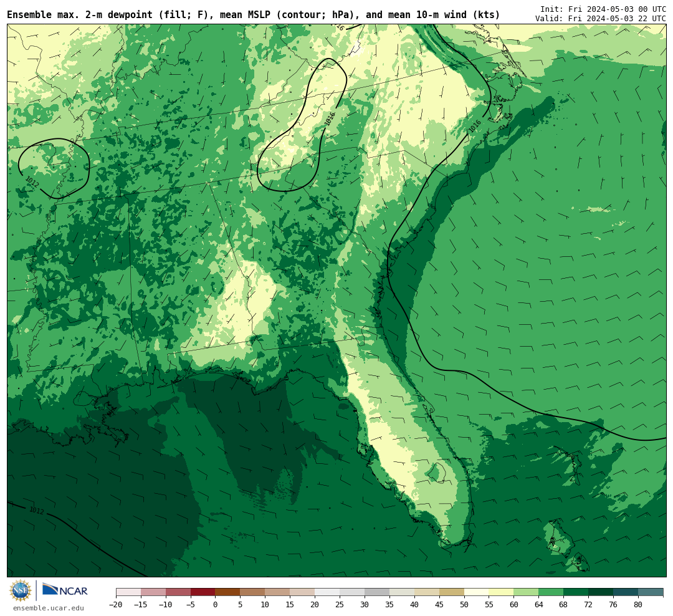The height and width of the screenshot is (616, 673).
Task: Click the 60 to 64 colorbar swatch
Action: [527, 592]
